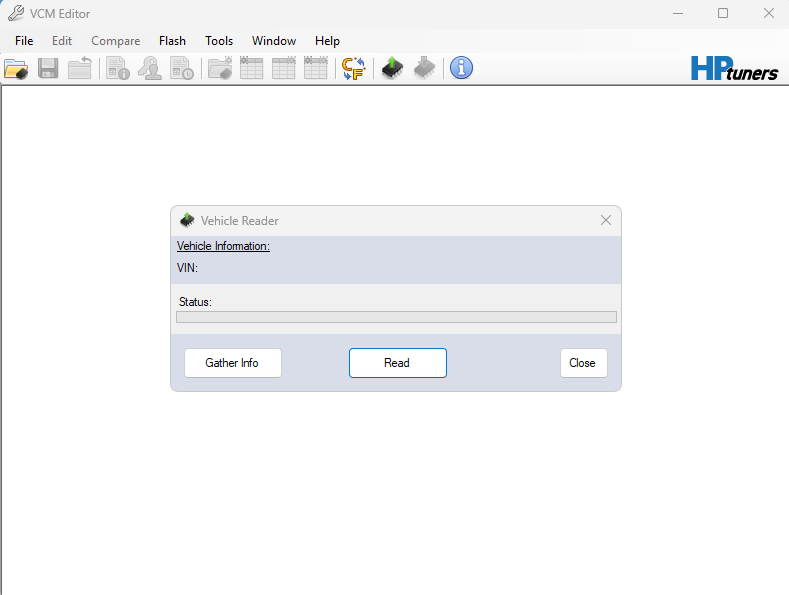Open the blue information icon

point(461,68)
